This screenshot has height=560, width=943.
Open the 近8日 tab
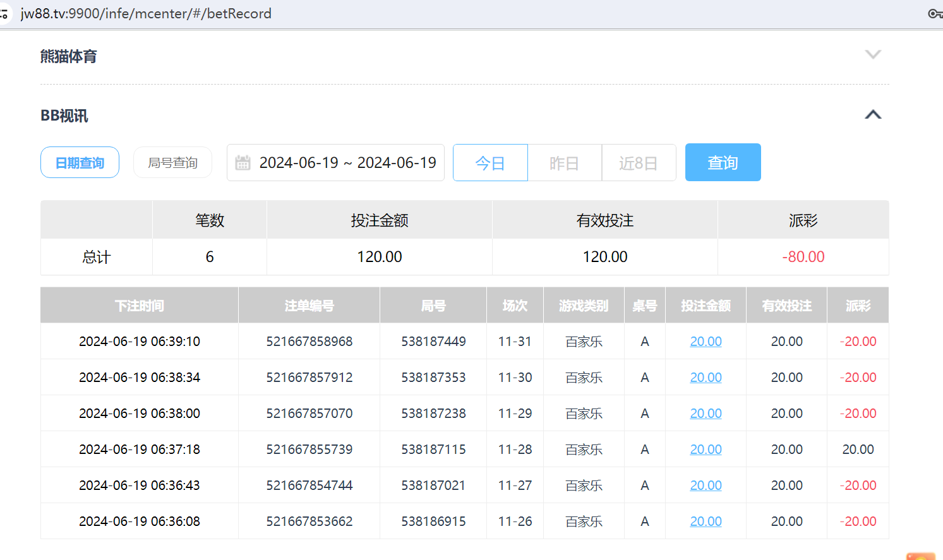639,162
